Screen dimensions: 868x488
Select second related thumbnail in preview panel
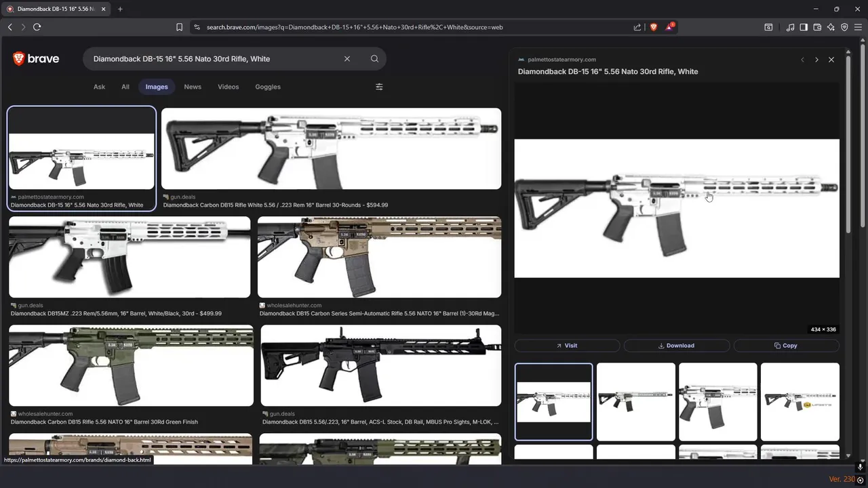636,402
